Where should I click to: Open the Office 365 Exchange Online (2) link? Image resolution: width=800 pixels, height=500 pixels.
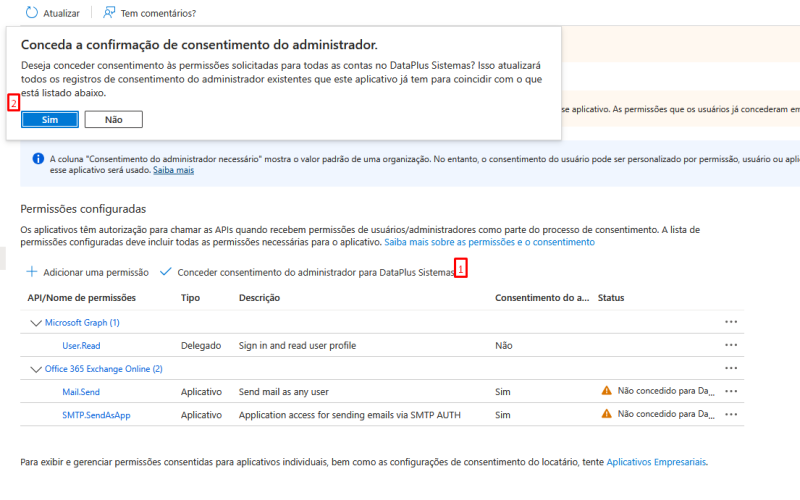click(104, 369)
